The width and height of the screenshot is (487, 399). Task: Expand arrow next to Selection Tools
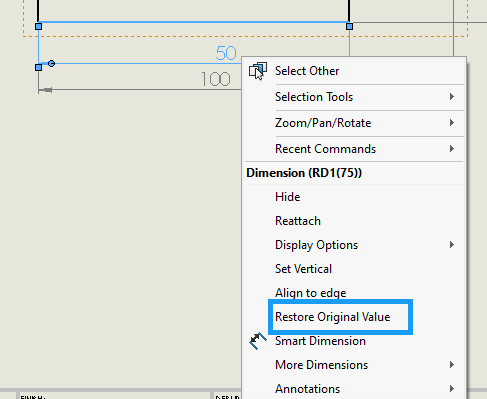pos(452,97)
